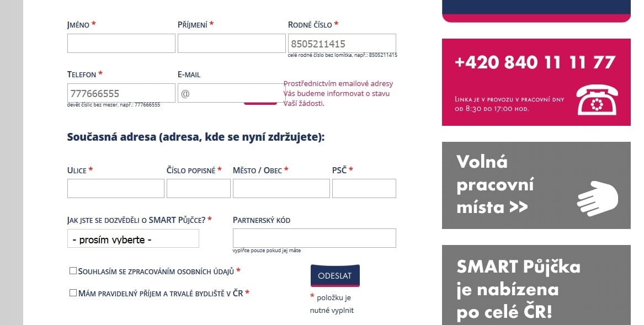Select the Příjmení text field
Screen dimensions: 644x325
[231, 43]
